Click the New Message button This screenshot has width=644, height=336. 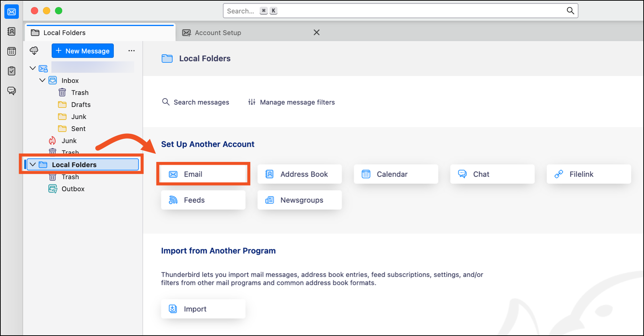point(83,51)
